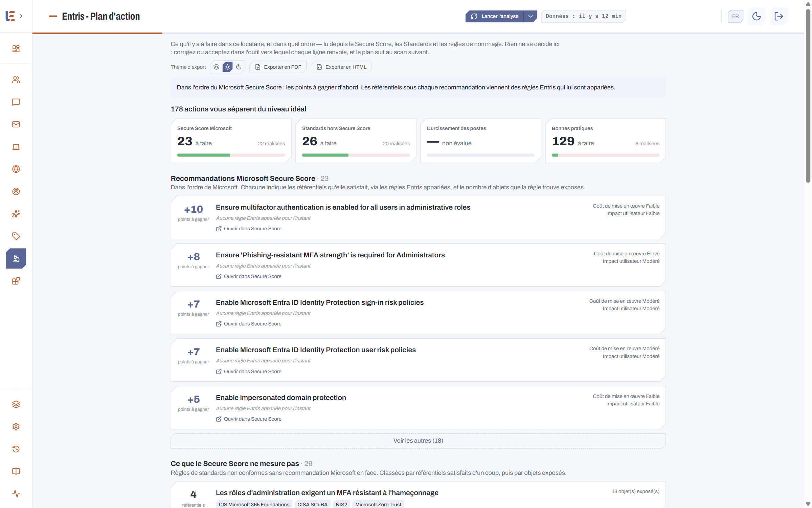812x508 pixels.
Task: Click the Entris logo in top-left corner
Action: click(10, 16)
